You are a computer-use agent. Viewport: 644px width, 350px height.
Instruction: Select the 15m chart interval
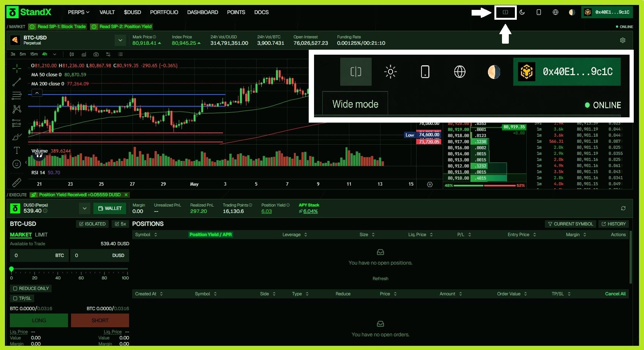pyautogui.click(x=34, y=54)
